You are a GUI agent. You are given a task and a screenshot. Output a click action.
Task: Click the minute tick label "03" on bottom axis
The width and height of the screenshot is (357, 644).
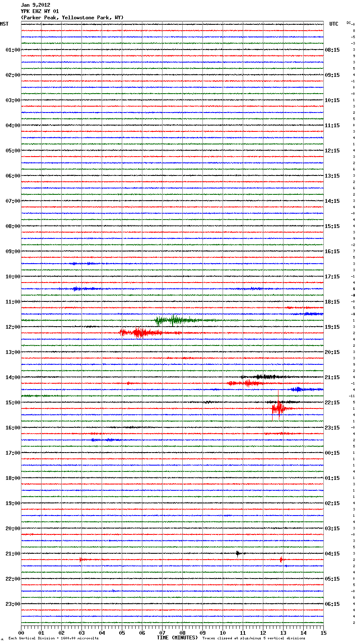pyautogui.click(x=81, y=633)
